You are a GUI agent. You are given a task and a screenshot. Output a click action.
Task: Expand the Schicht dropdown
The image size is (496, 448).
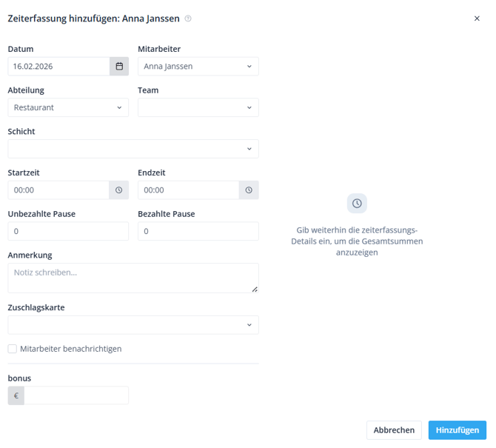pos(133,149)
